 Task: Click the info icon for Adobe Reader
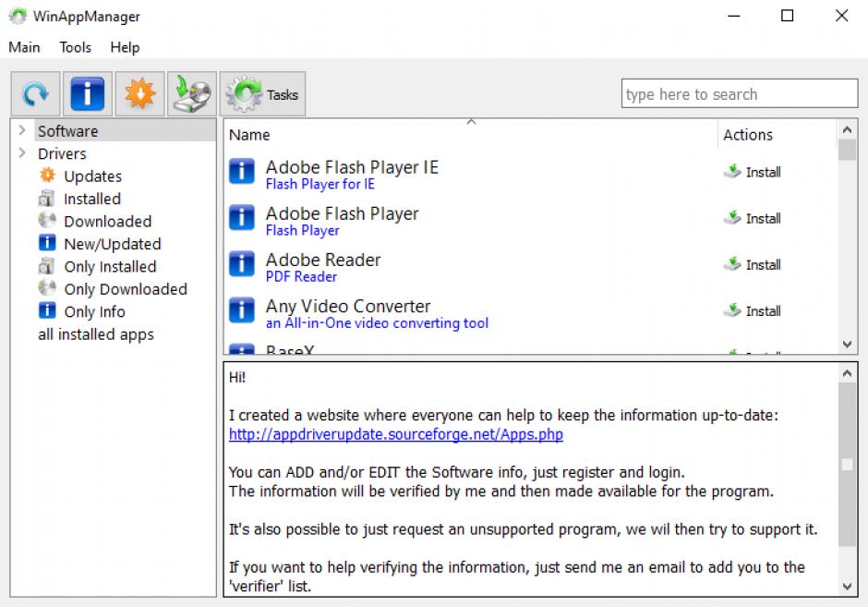point(242,263)
